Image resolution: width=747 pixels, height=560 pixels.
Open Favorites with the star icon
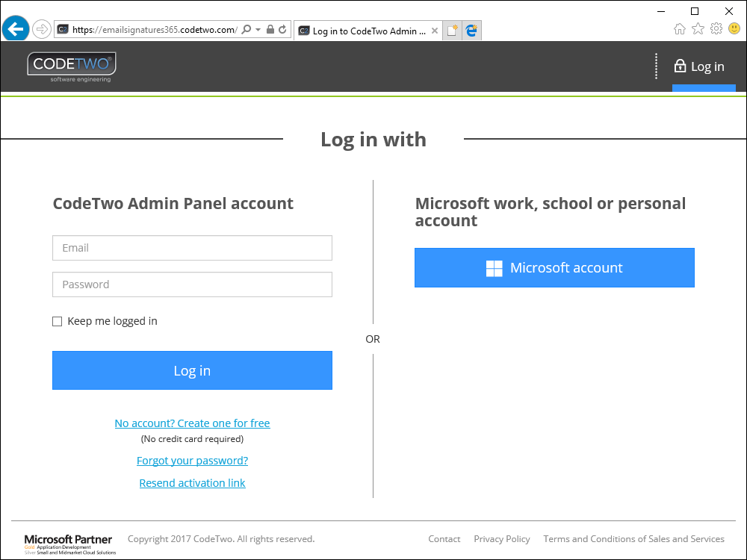pos(698,28)
